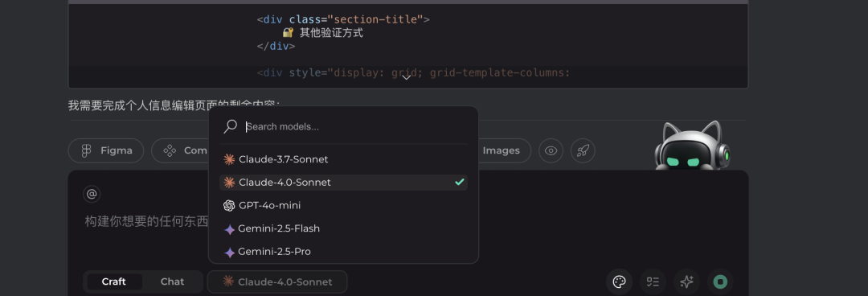Switch to Craft mode
868x296 pixels.
(x=113, y=282)
